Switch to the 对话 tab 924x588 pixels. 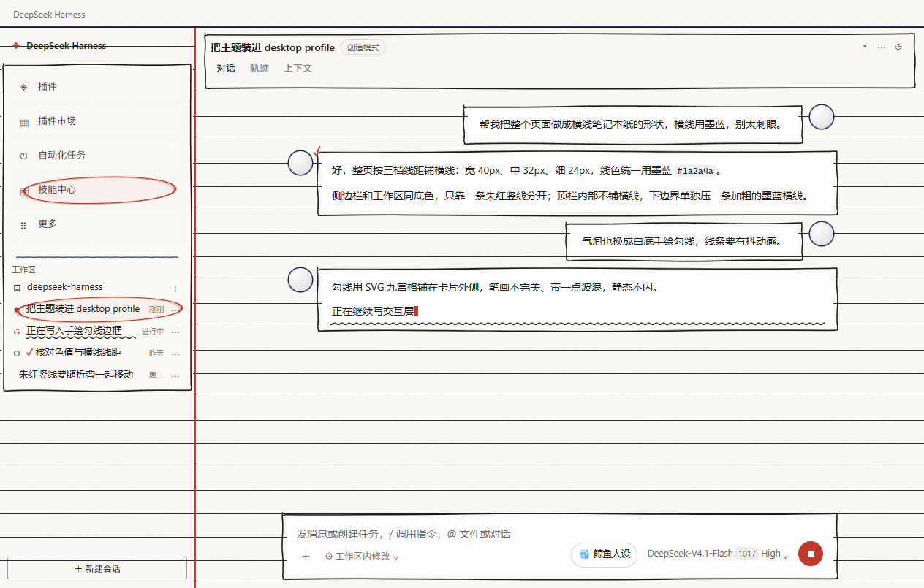tap(226, 68)
